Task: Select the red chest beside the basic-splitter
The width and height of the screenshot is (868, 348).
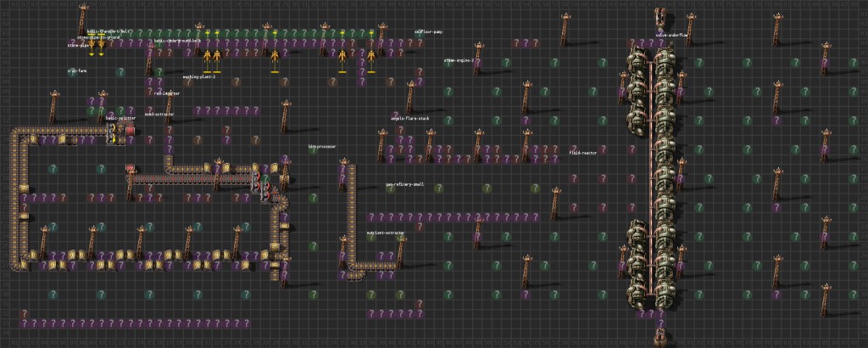Action: (131, 131)
